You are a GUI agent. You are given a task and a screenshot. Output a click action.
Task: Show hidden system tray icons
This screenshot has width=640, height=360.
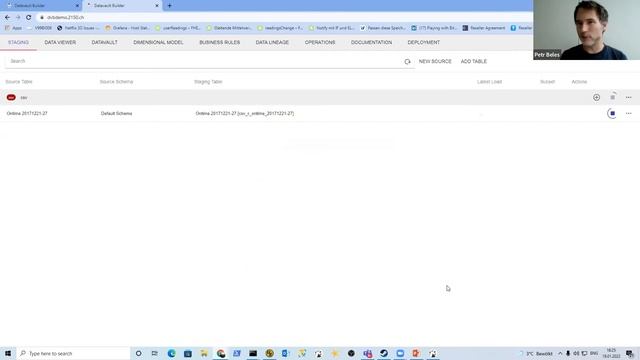coord(560,353)
